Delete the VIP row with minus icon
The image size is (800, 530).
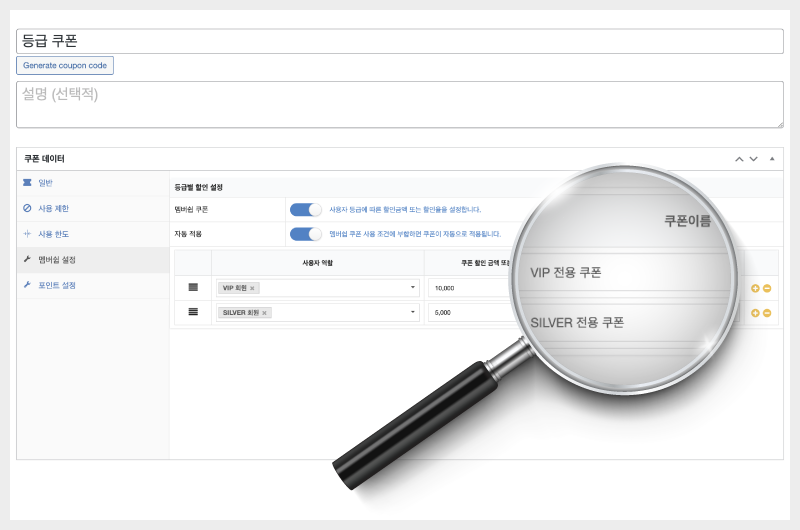pyautogui.click(x=767, y=288)
